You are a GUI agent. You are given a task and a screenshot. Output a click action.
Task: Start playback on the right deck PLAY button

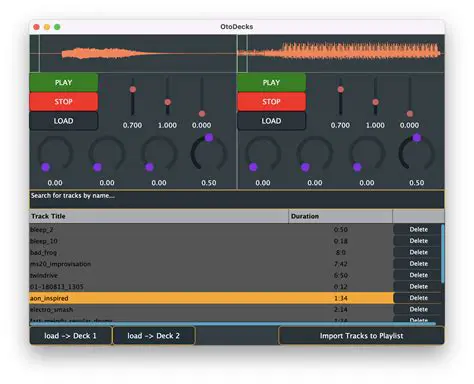271,82
